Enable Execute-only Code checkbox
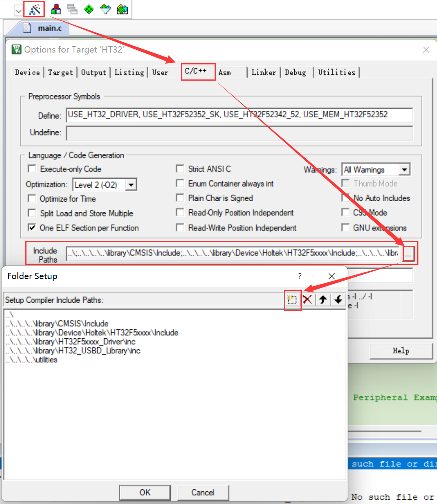437x504 pixels. 32,169
